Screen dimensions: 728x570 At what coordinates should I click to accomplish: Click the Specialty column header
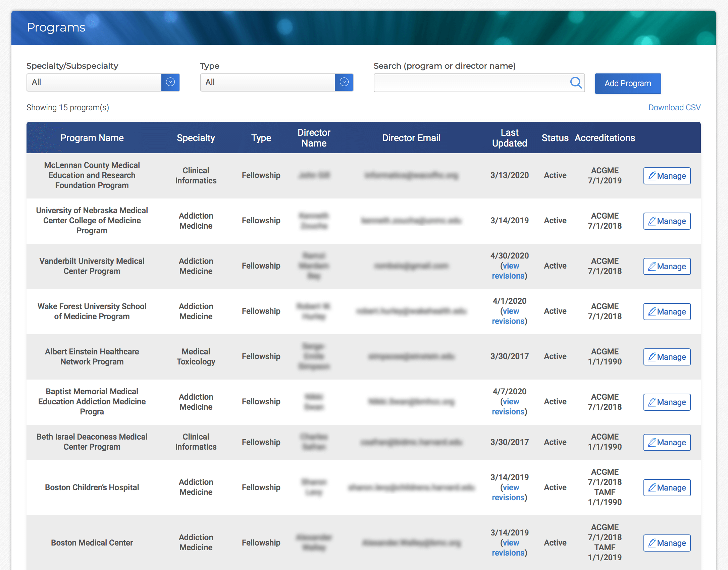coord(196,138)
